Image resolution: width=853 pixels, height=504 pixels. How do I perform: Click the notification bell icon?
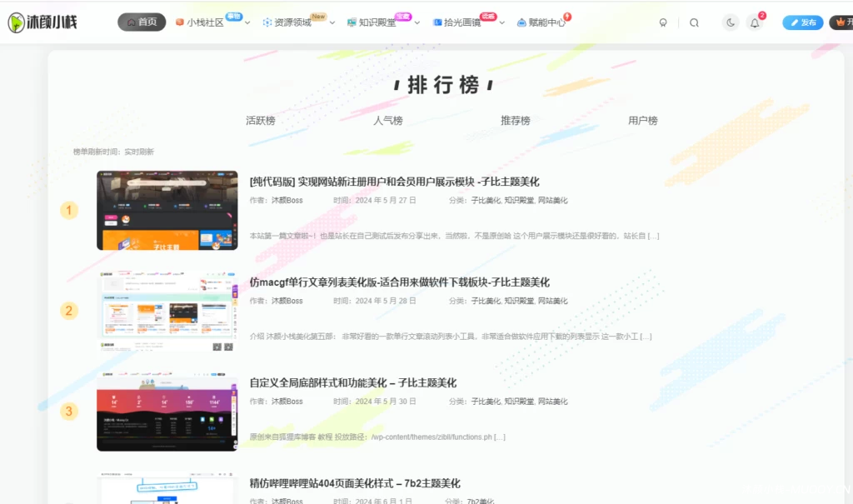tap(755, 22)
